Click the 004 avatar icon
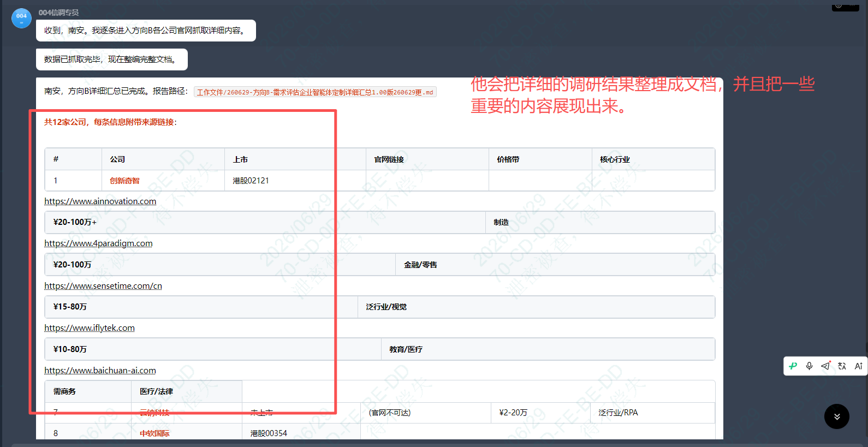The image size is (868, 447). [21, 18]
